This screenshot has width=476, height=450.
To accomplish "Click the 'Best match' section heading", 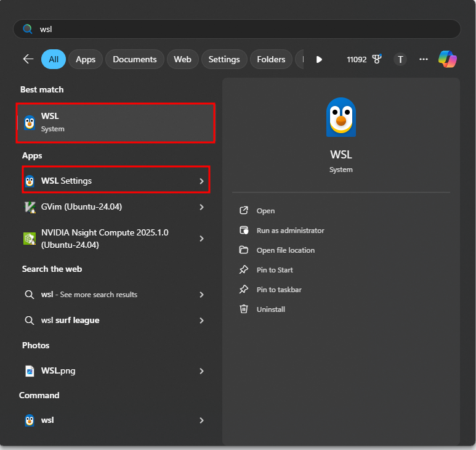I will pyautogui.click(x=42, y=89).
